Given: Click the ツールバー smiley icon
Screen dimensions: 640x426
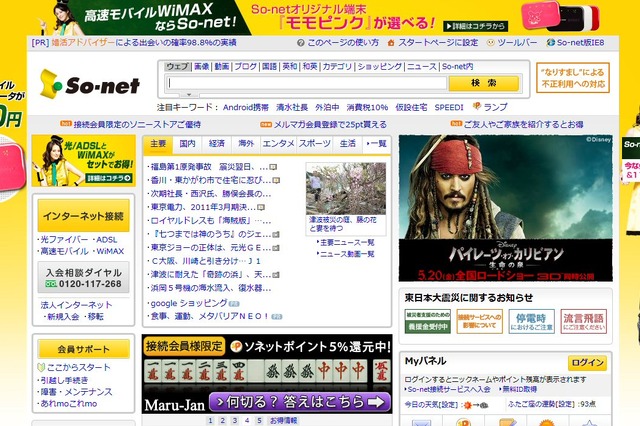Looking at the screenshot, I should click(x=491, y=42).
